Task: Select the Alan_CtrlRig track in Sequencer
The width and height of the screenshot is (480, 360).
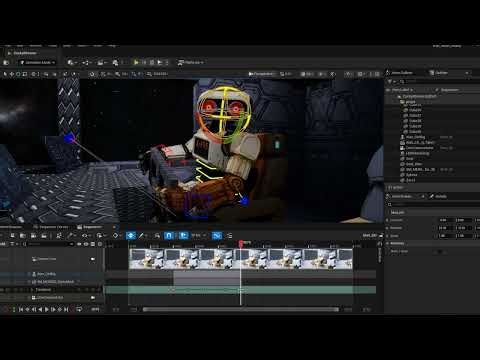Action: [x=46, y=274]
